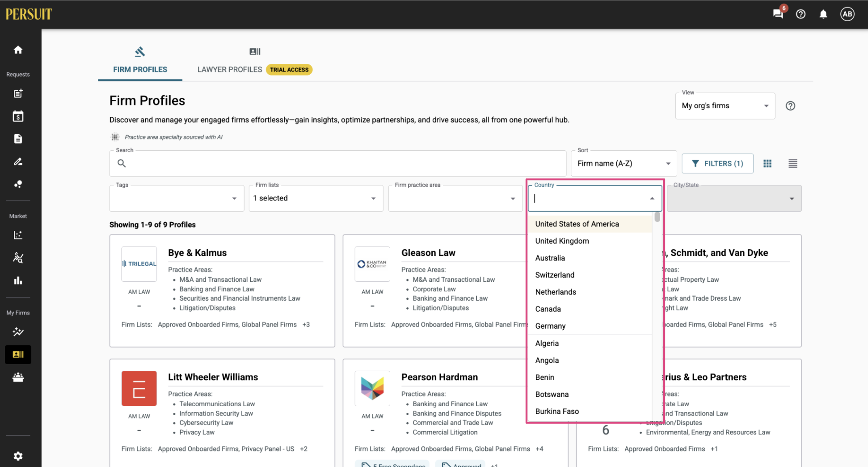868x467 pixels.
Task: Open the highlighted firm profiles sidebar icon
Action: 18,355
